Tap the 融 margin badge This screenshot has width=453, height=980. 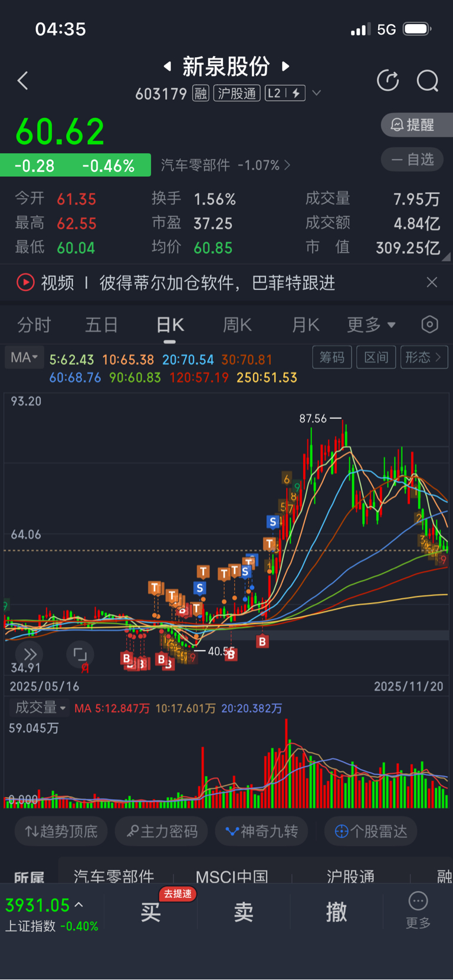[201, 93]
